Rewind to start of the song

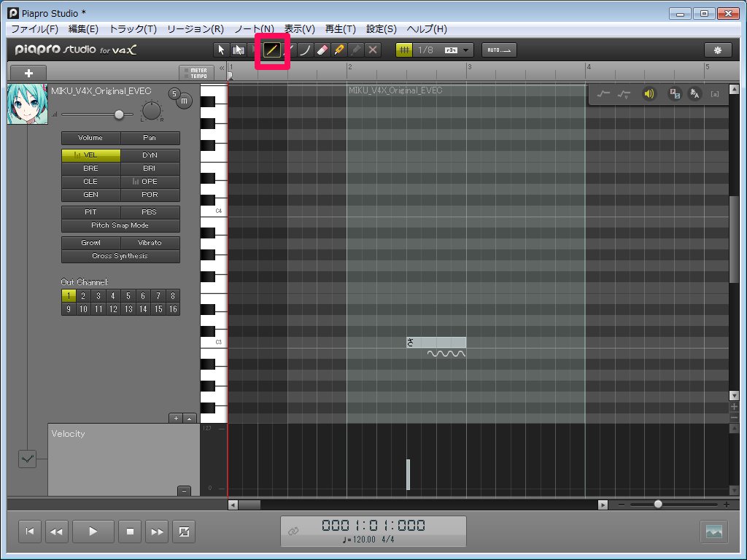pos(29,532)
